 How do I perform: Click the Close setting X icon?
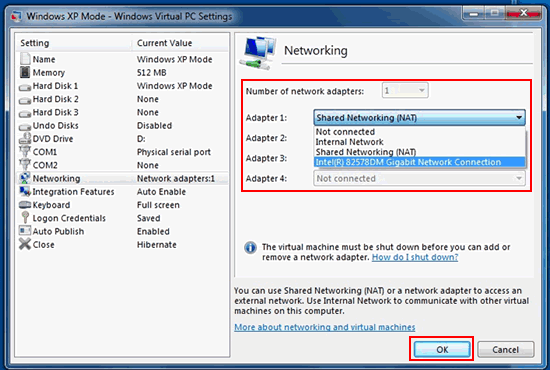click(x=25, y=244)
